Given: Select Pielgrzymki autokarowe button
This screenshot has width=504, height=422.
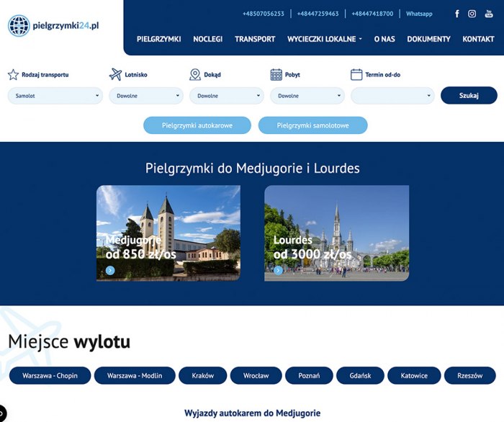Looking at the screenshot, I should tap(197, 125).
